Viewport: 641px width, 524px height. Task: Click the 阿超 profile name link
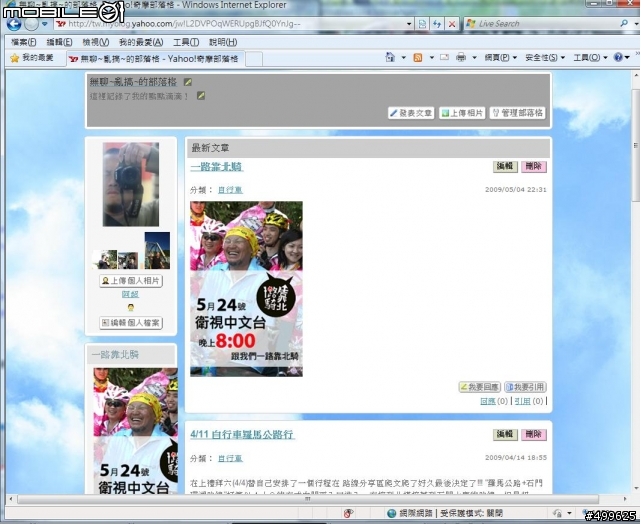(x=130, y=294)
